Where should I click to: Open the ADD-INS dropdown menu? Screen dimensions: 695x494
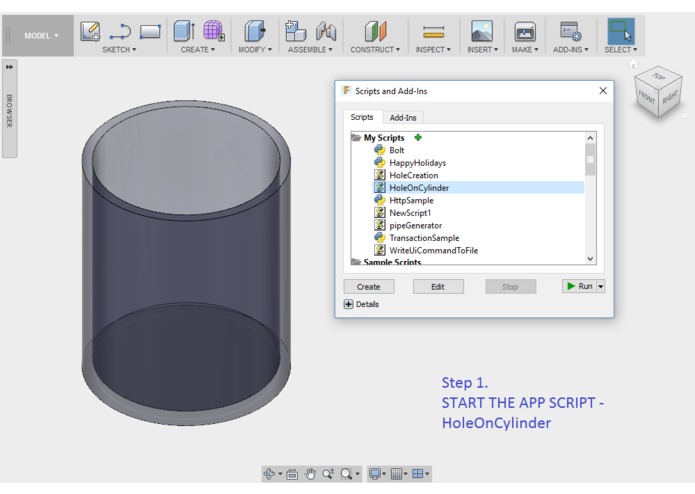(x=571, y=50)
